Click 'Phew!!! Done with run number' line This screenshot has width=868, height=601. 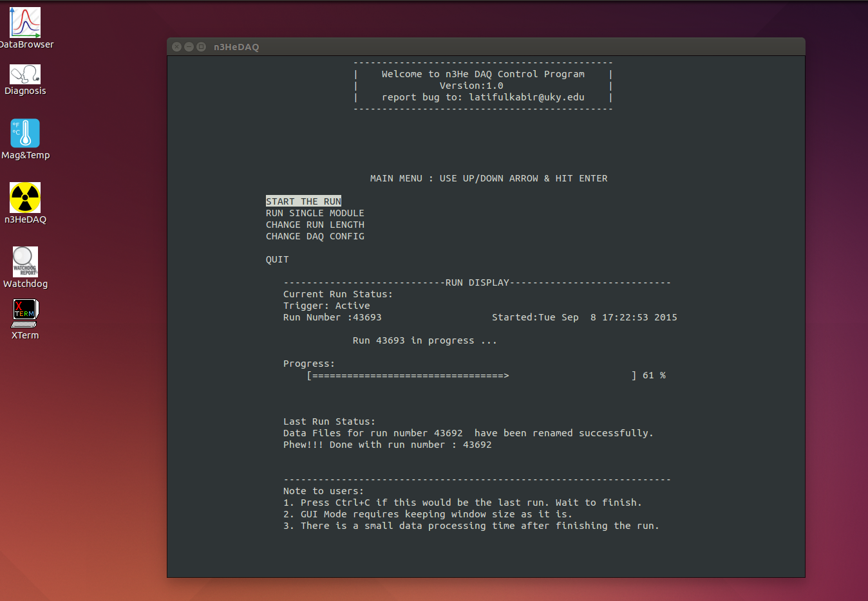[387, 445]
